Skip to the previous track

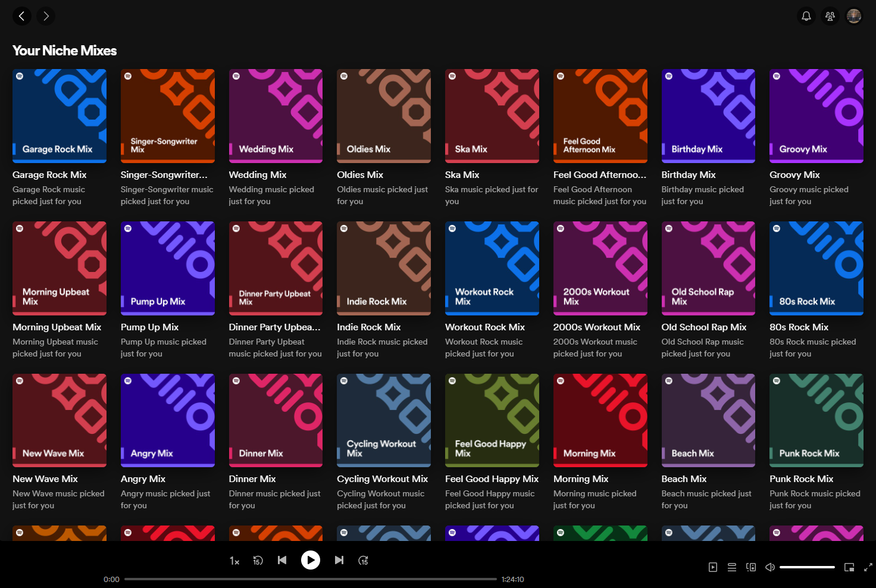(281, 560)
